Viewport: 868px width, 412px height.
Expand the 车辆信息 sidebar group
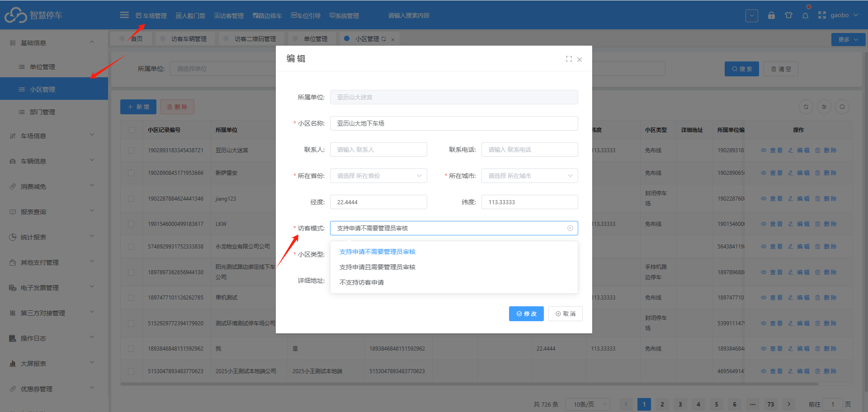[54, 161]
